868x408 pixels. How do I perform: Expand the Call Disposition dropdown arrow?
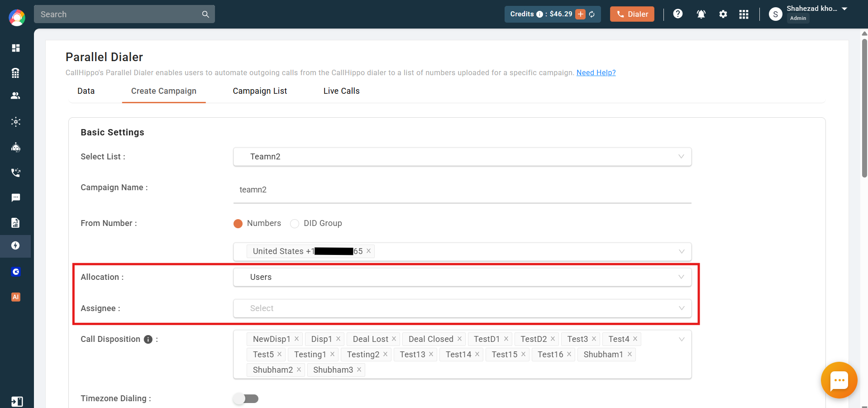pyautogui.click(x=682, y=339)
